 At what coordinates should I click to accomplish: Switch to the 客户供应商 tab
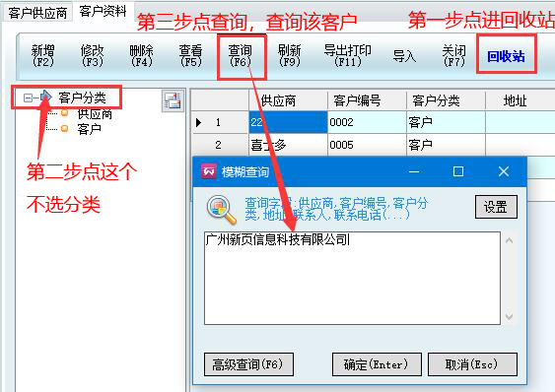pyautogui.click(x=37, y=13)
